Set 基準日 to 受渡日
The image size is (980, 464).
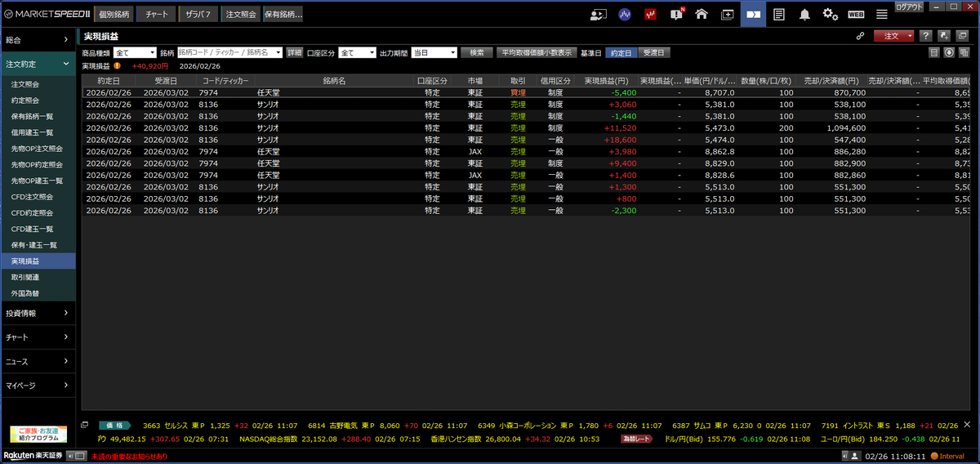coord(653,52)
